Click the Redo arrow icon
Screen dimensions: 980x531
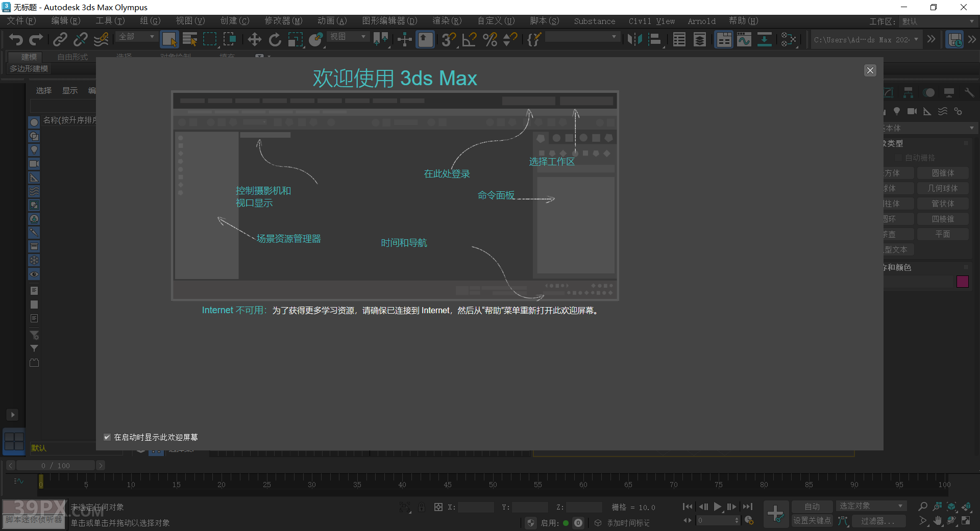(36, 39)
